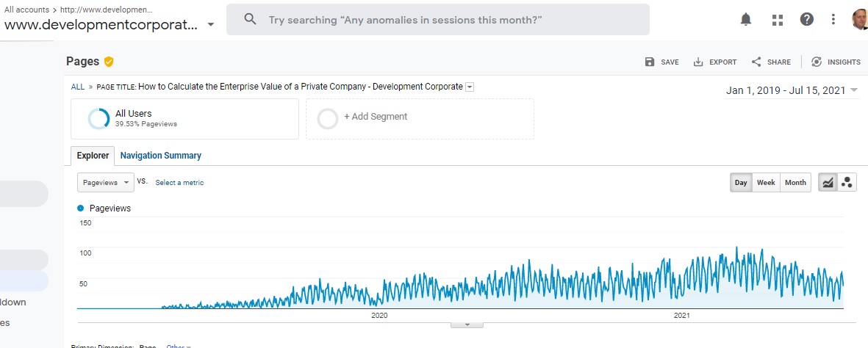Viewport: 868px width, 348px height.
Task: Switch to the motion chart view
Action: [847, 183]
